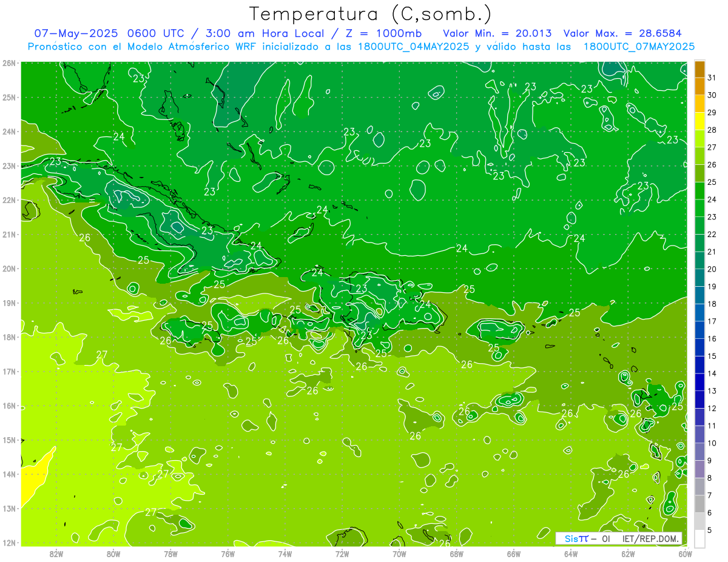
Task: Click the latitude label "18N"
Action: (x=10, y=337)
